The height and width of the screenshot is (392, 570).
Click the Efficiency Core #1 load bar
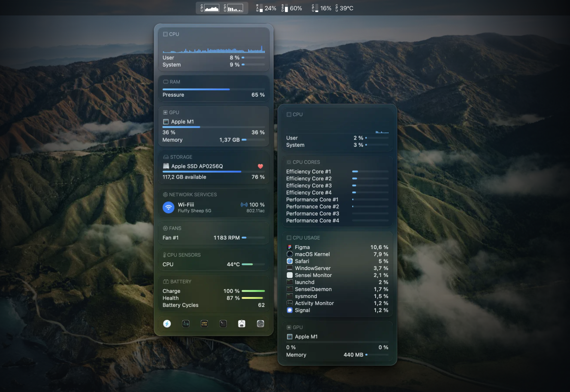370,171
